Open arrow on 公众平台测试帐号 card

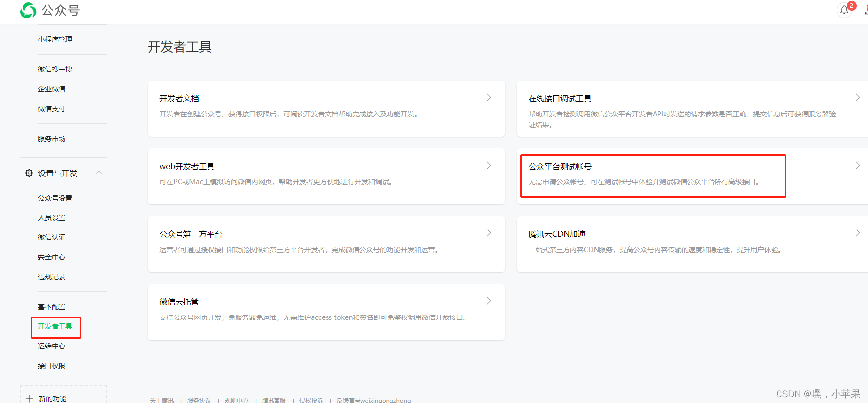(x=858, y=165)
